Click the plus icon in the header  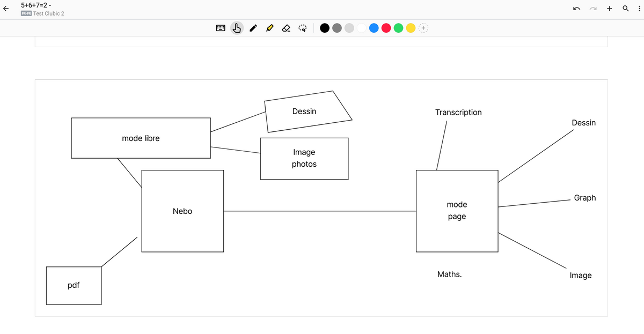(610, 9)
